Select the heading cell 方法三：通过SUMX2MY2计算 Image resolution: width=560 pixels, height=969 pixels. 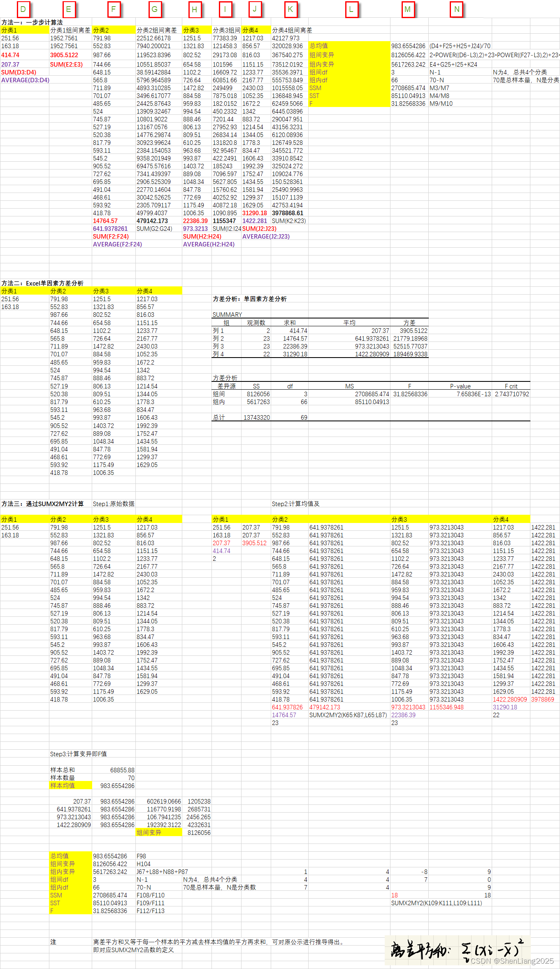click(42, 504)
